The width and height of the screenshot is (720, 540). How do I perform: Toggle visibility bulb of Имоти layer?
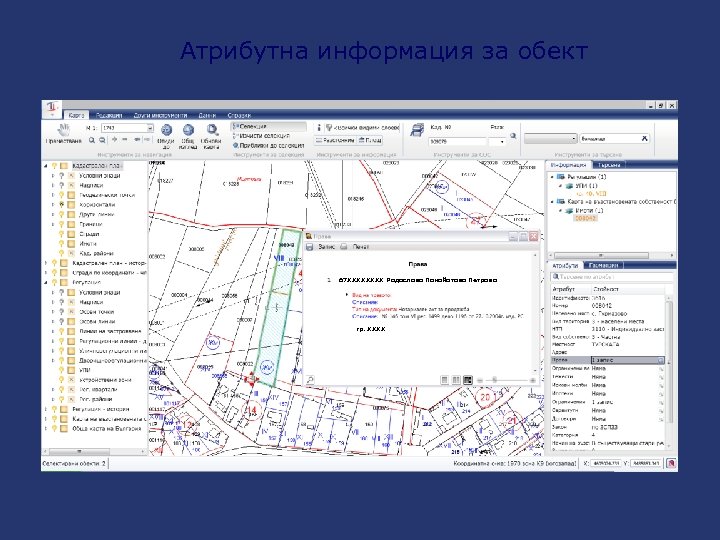pos(62,244)
